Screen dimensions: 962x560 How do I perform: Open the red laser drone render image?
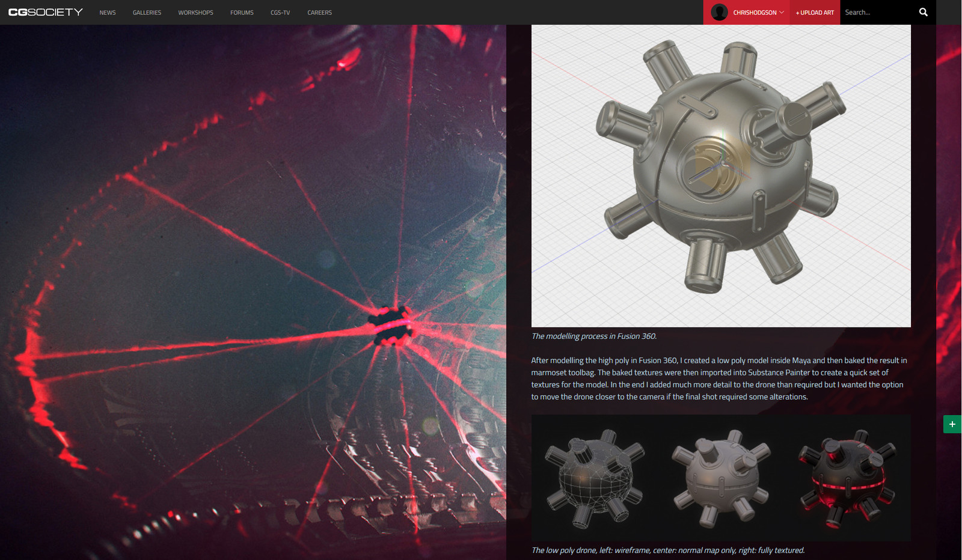(253, 292)
